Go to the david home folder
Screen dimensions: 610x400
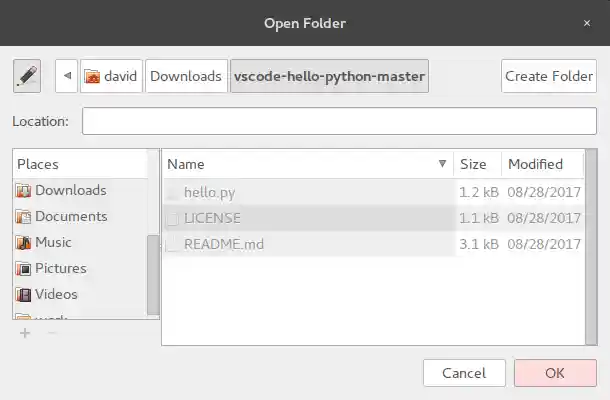click(111, 76)
